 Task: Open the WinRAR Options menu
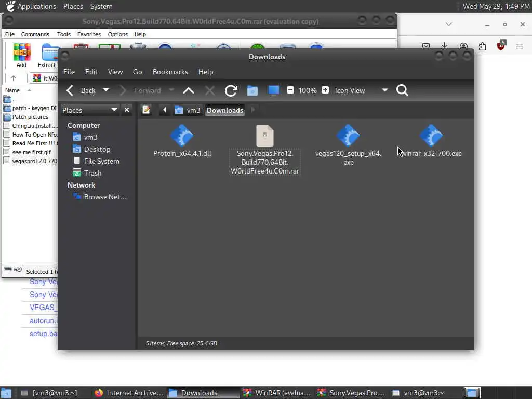click(x=118, y=34)
